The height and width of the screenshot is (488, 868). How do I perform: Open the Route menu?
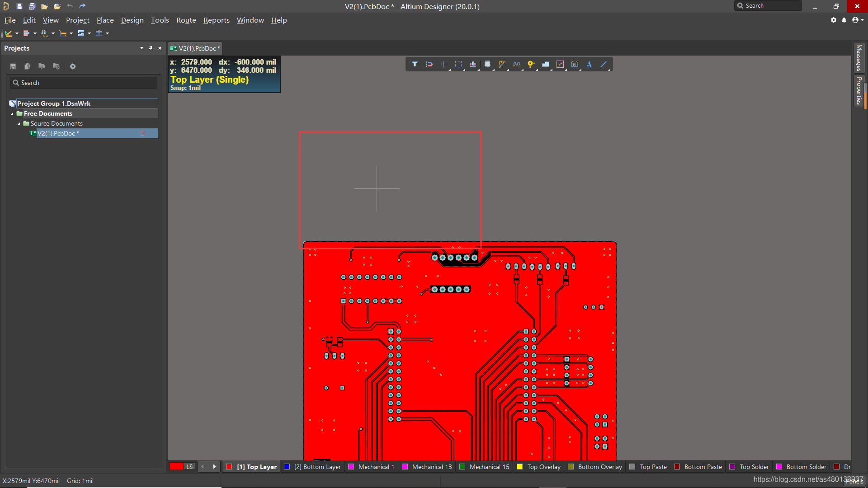186,20
